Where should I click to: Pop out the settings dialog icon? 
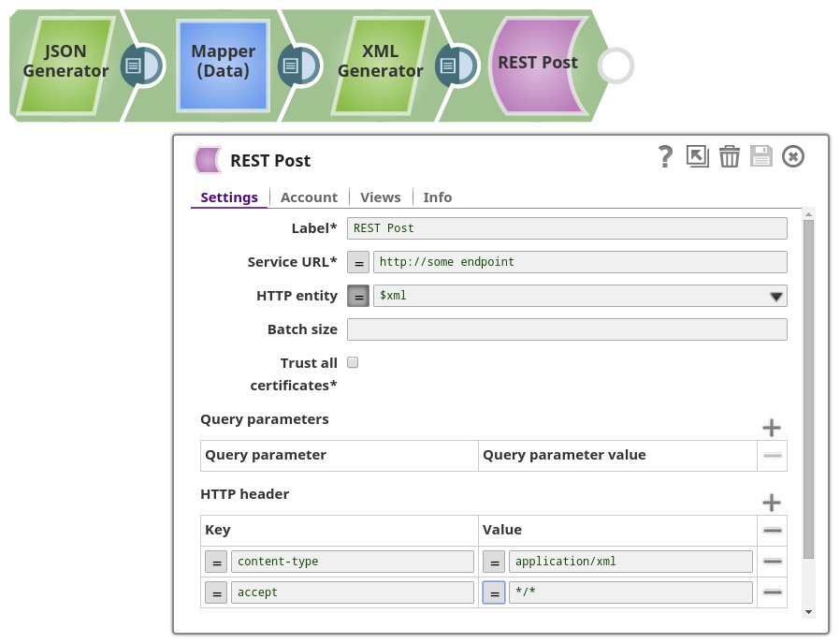[697, 156]
